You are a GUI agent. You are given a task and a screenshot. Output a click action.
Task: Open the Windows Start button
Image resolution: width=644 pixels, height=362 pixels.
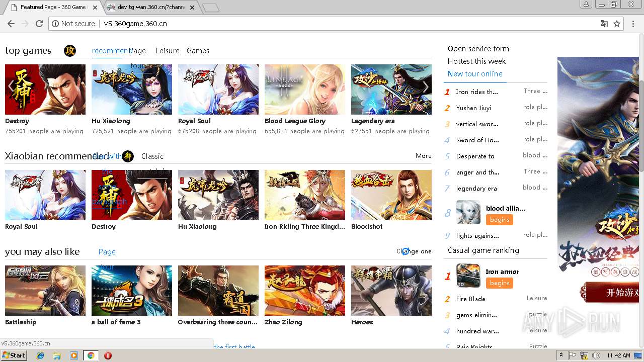coord(14,355)
